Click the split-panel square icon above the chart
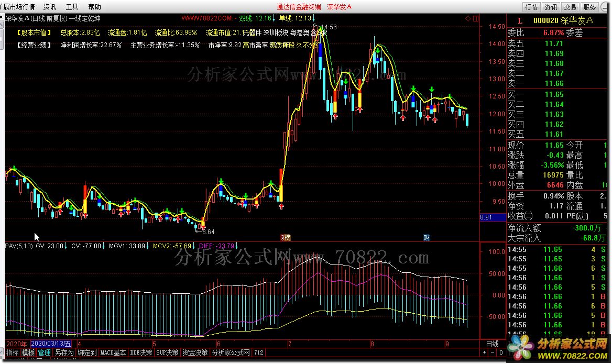Image resolution: width=612 pixels, height=364 pixels. pos(475,19)
